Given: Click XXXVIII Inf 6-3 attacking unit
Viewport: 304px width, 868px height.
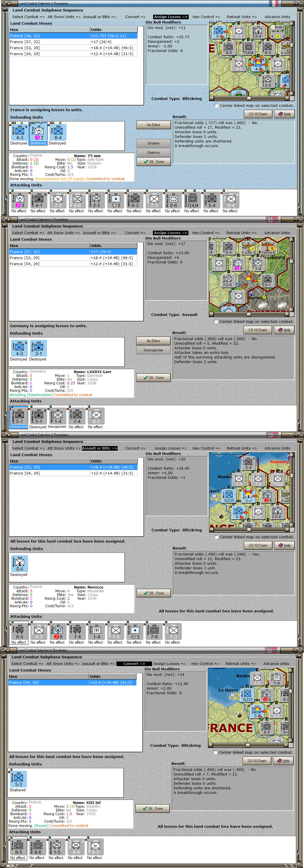Looking at the screenshot, I should coord(135,200).
